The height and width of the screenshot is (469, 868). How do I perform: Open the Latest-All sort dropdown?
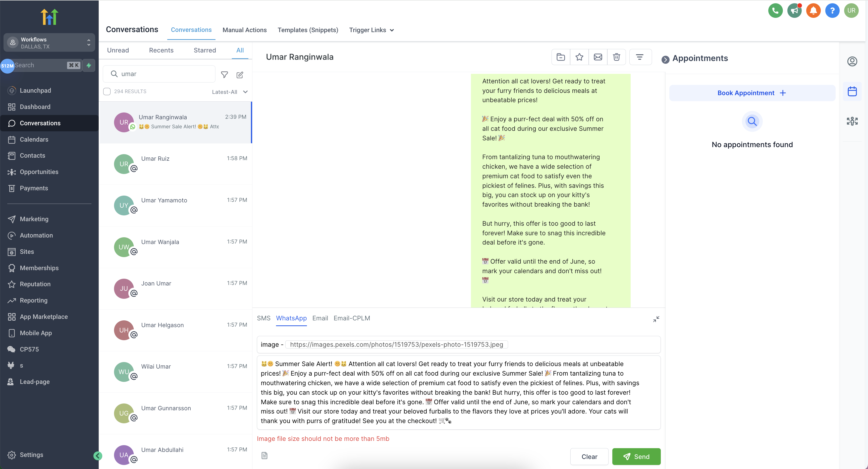click(230, 92)
